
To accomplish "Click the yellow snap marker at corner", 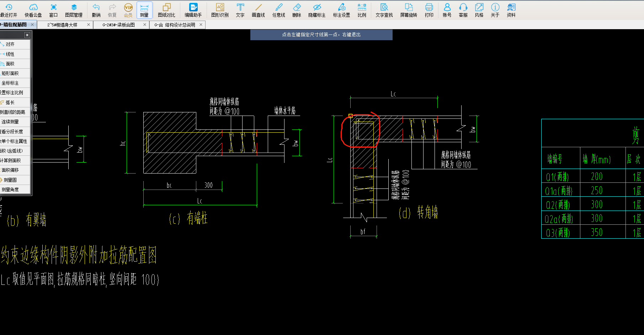I will [x=351, y=116].
